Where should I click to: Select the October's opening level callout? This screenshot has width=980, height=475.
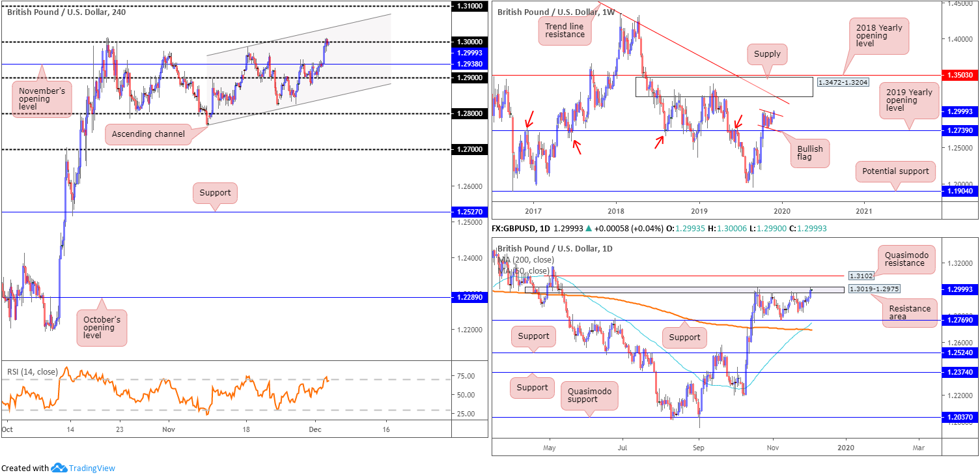[101, 328]
